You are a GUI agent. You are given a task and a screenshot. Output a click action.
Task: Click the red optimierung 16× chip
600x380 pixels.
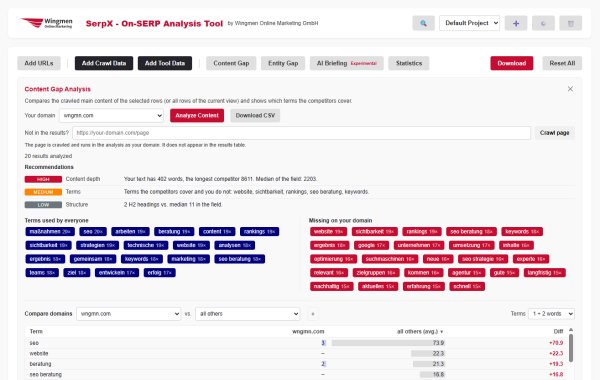(x=334, y=259)
